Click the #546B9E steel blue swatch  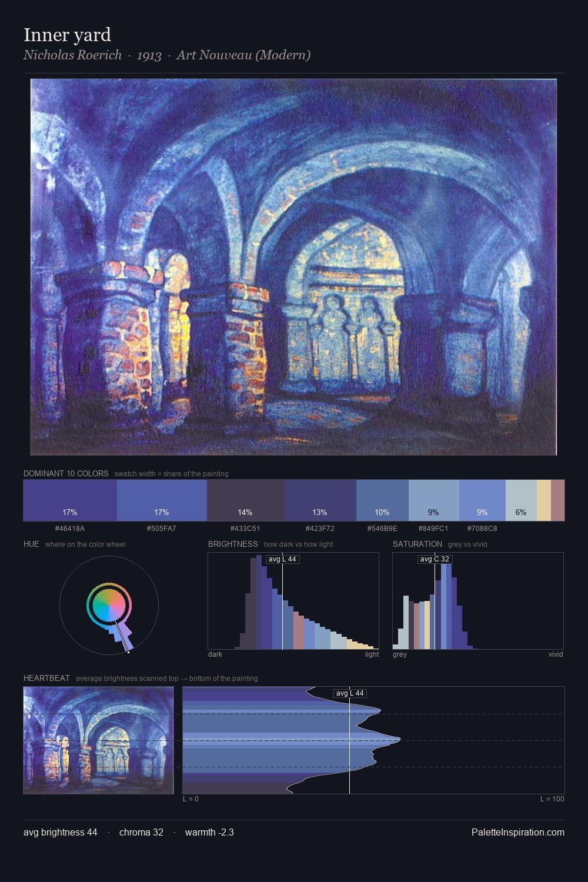382,500
